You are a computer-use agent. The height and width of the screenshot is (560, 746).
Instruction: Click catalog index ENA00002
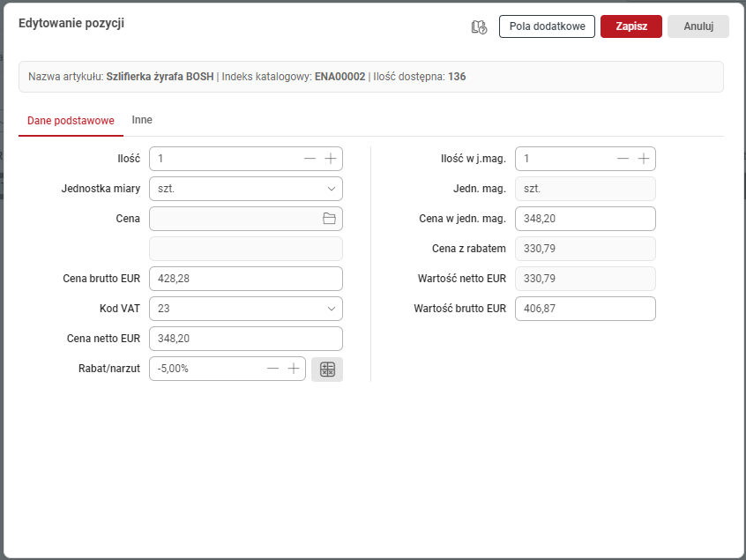click(339, 77)
